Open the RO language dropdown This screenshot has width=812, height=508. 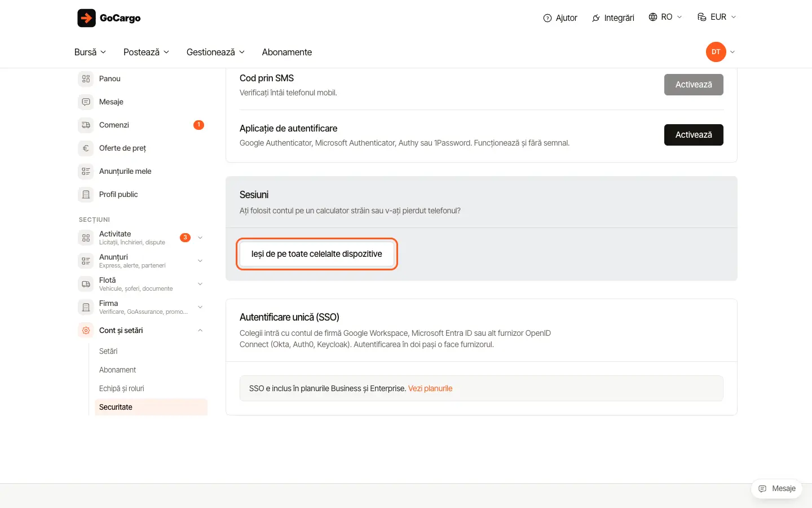[x=665, y=17]
